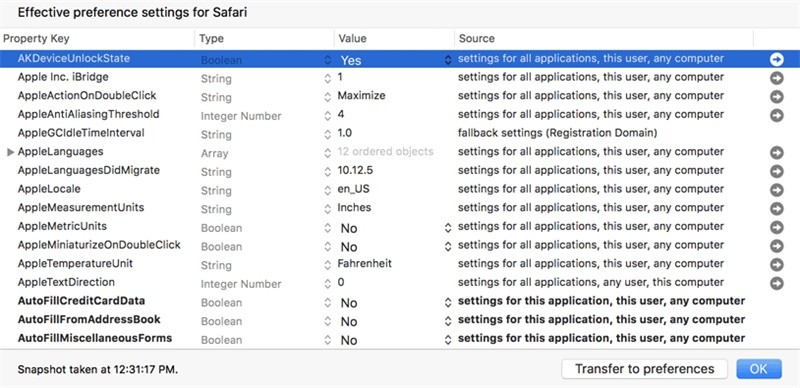800x388 pixels.
Task: Click arrow icon for AppleLocale row
Action: tap(777, 190)
